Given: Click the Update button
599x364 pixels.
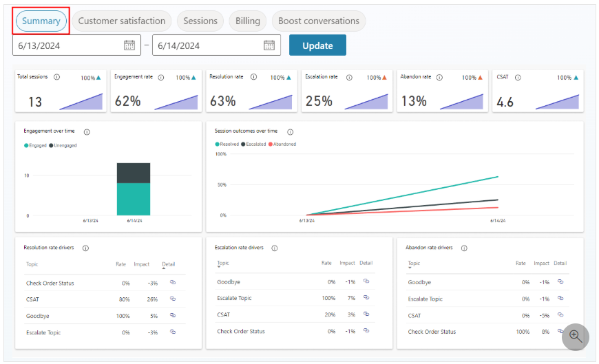Looking at the screenshot, I should (x=317, y=45).
